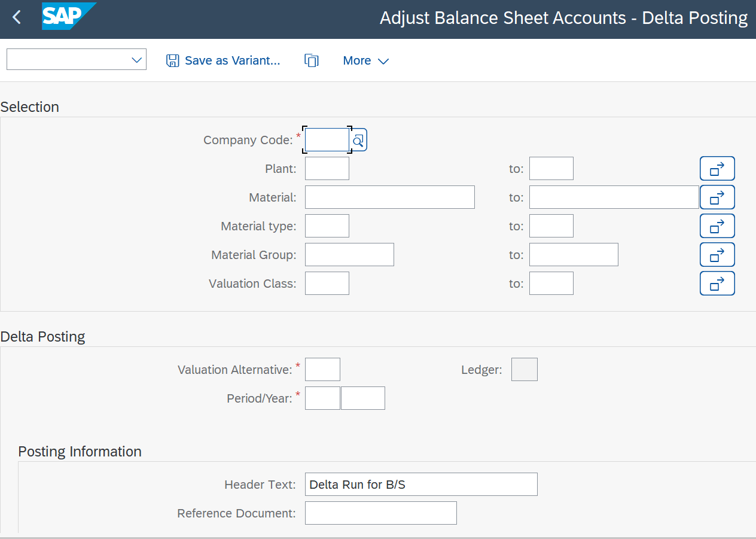This screenshot has width=756, height=539.
Task: Click the Material Group from field
Action: click(349, 254)
